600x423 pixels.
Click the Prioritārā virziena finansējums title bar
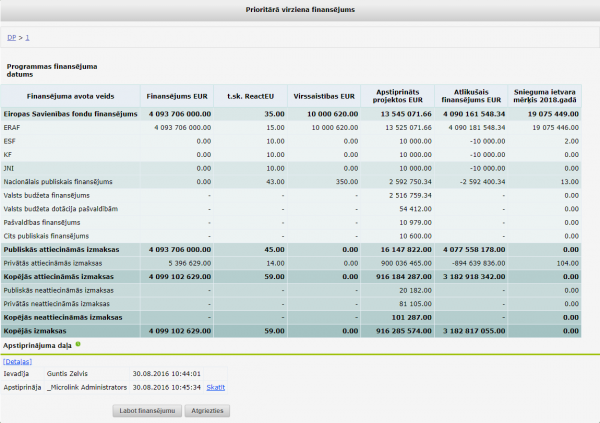300,9
